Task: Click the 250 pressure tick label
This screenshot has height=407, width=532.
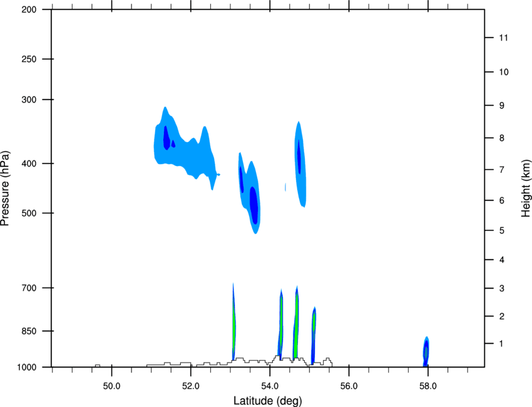Action: (x=29, y=59)
